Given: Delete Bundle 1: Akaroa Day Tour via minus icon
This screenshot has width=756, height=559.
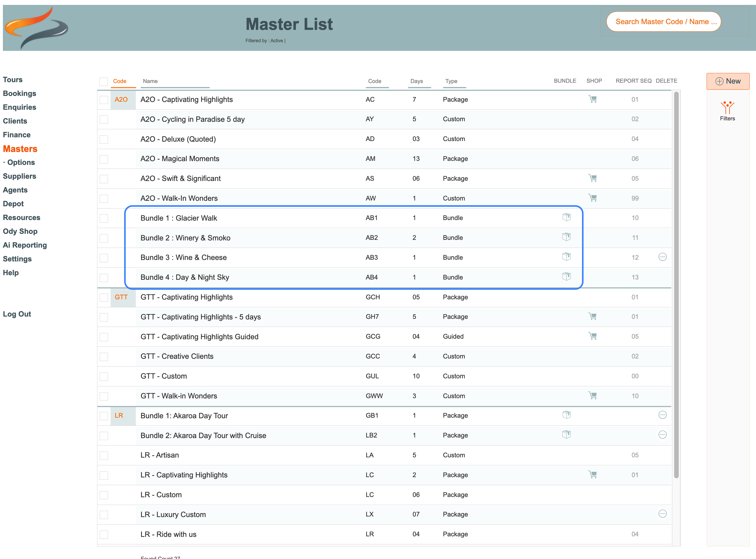Looking at the screenshot, I should pos(662,415).
